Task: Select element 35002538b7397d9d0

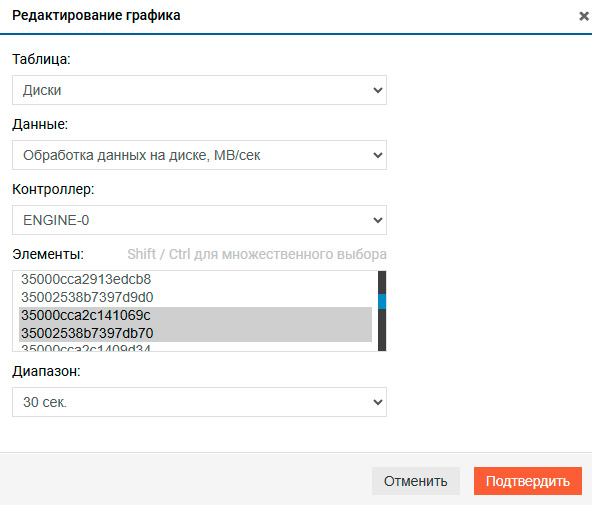Action: [x=196, y=297]
